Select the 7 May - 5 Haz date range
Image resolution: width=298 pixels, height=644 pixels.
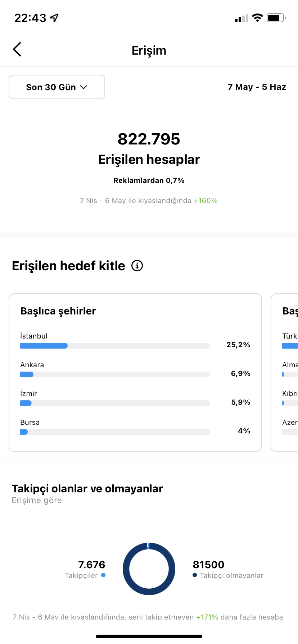(257, 87)
